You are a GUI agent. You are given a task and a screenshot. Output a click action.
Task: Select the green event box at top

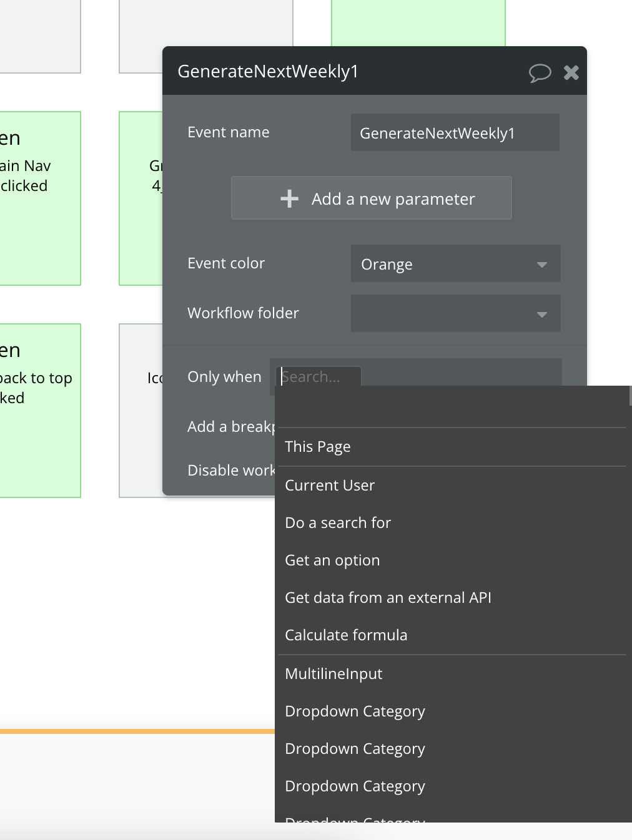[x=418, y=22]
